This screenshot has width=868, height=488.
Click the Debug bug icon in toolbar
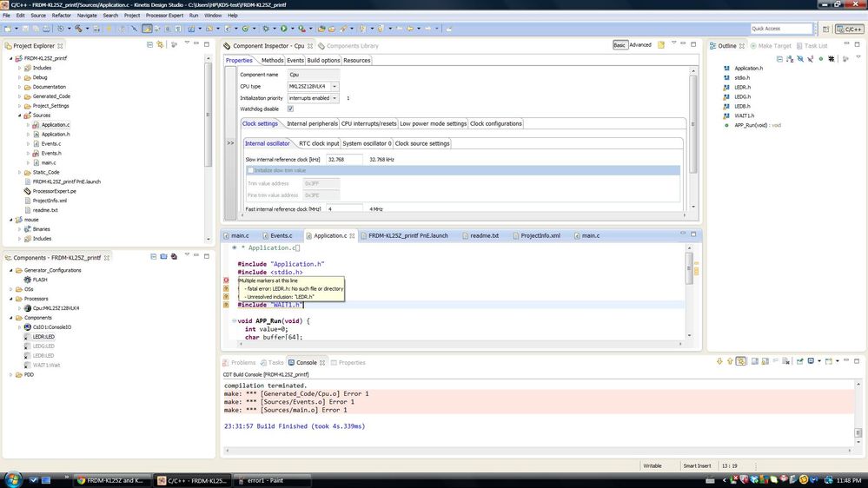[266, 29]
